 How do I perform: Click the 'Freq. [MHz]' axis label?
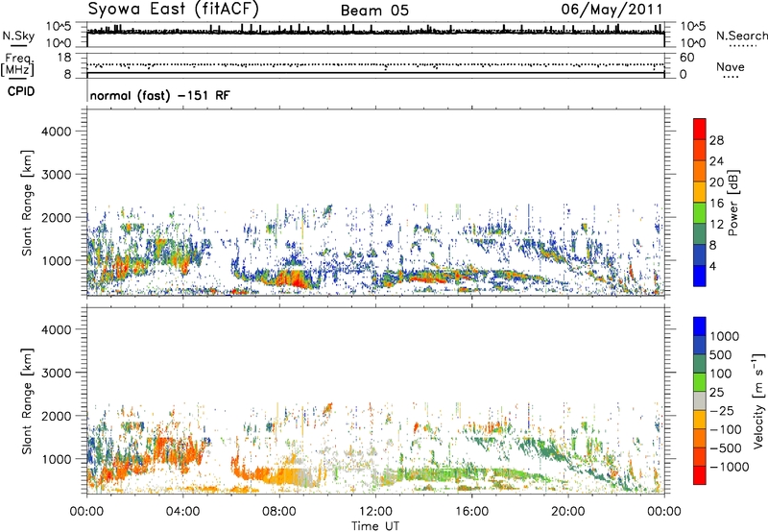17,64
